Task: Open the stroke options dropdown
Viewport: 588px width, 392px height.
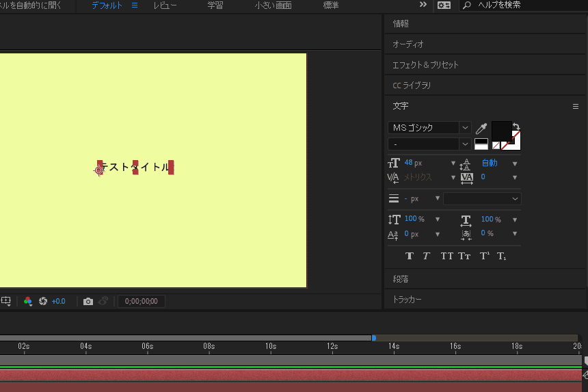Action: (482, 199)
